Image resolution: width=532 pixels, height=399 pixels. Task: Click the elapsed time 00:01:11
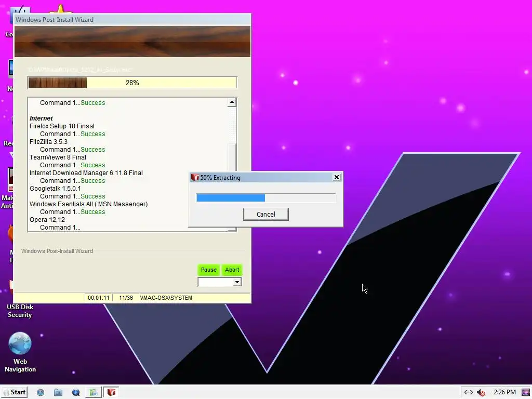point(98,298)
